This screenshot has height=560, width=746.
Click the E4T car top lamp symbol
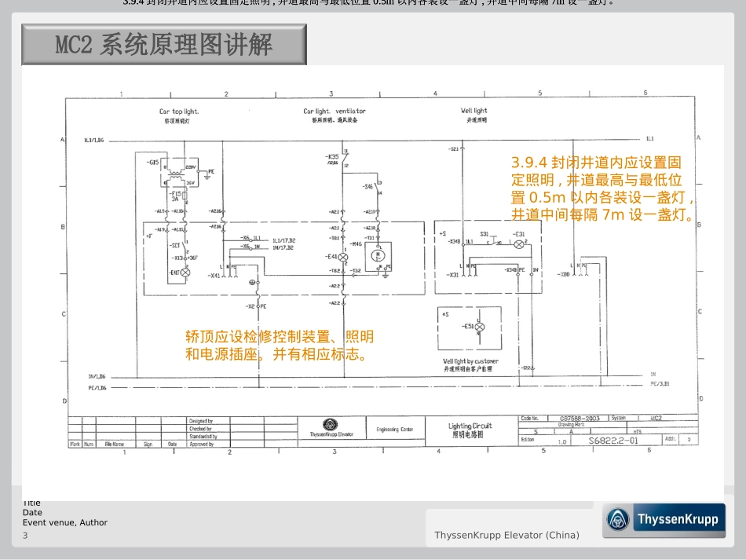185,273
